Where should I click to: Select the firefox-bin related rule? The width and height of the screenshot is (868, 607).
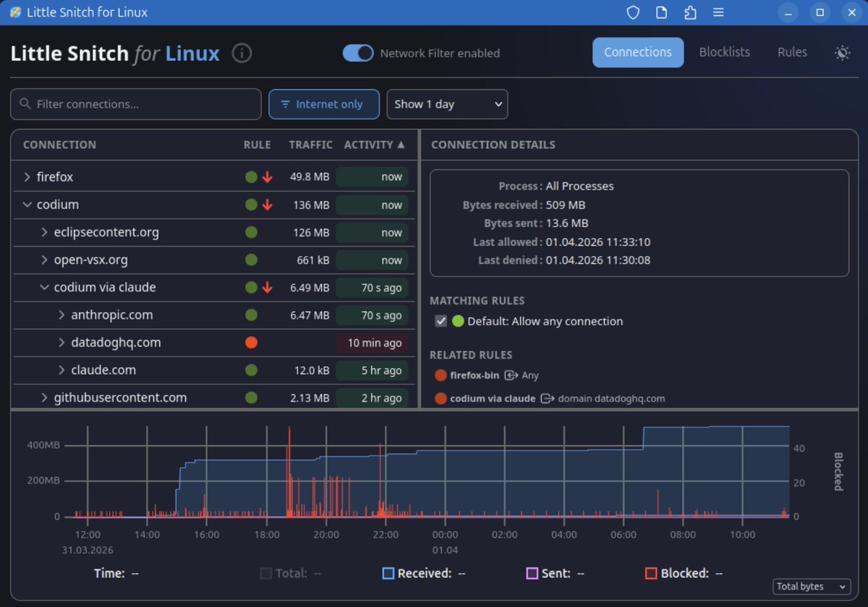tap(487, 375)
